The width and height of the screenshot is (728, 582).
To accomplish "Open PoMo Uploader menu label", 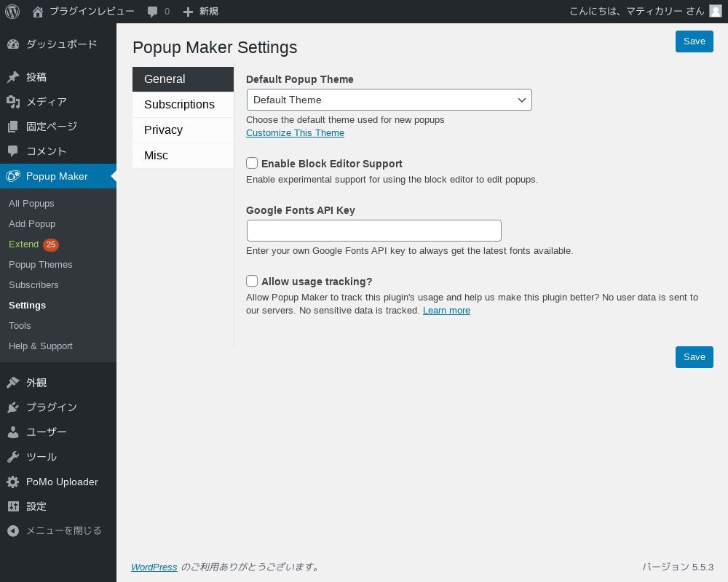I will 62,482.
